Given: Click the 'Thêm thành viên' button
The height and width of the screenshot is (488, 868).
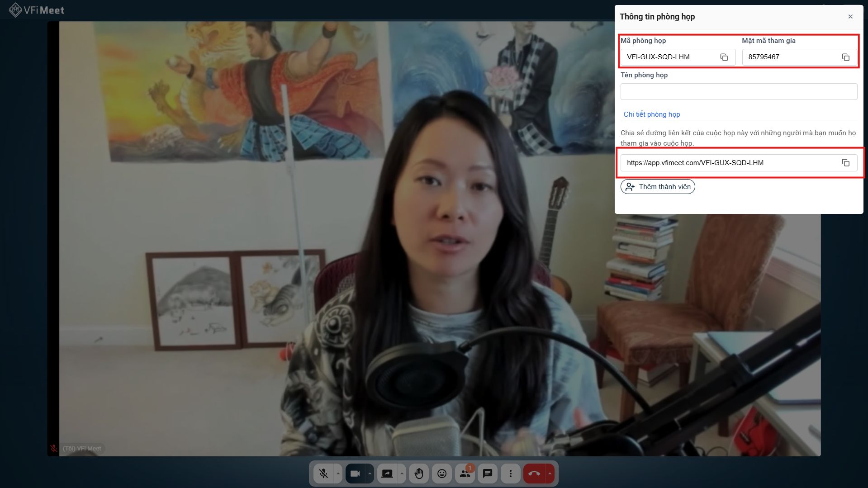Looking at the screenshot, I should 658,187.
